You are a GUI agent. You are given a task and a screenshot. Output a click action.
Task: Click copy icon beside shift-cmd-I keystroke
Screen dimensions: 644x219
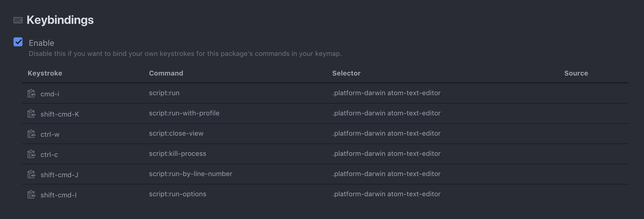31,195
